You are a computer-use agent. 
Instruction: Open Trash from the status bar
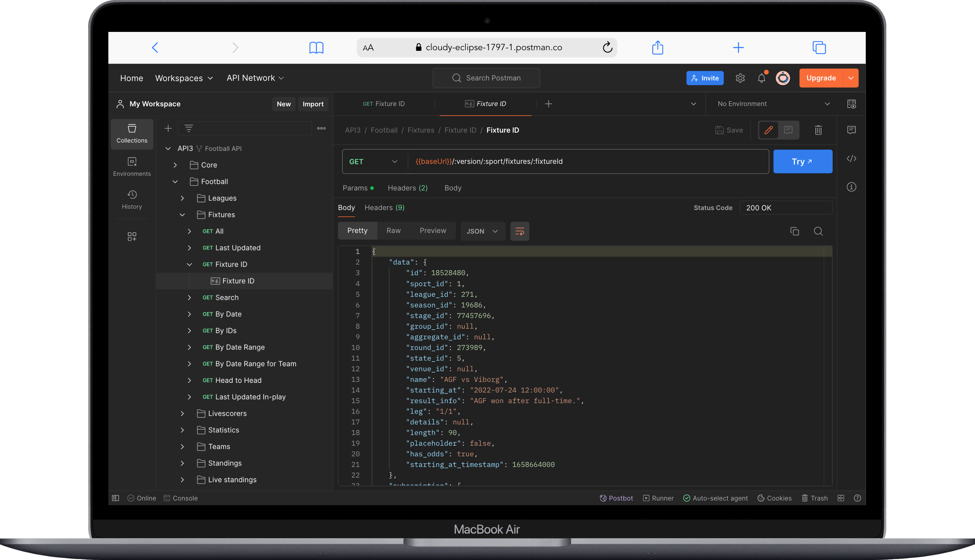point(814,498)
